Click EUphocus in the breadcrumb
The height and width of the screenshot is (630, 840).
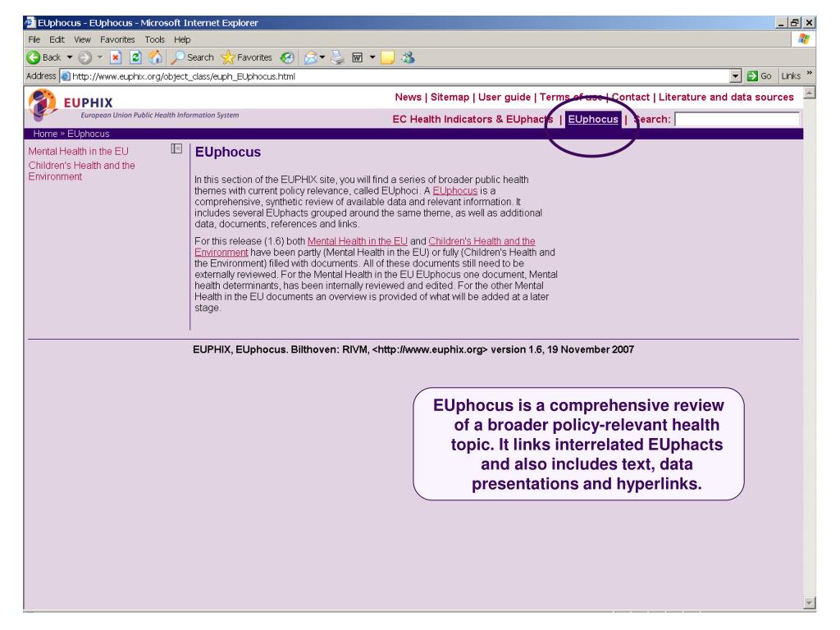point(89,134)
